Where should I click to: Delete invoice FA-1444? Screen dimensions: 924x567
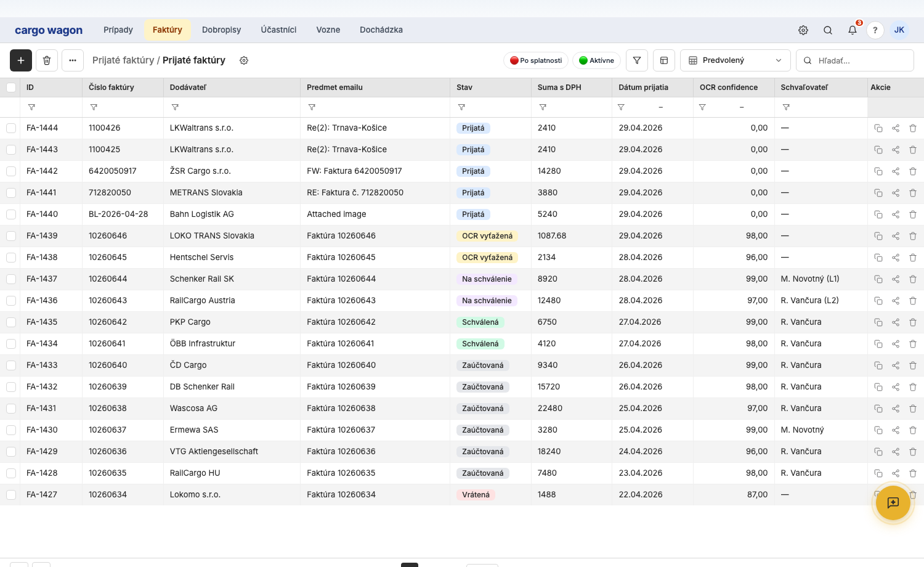pyautogui.click(x=913, y=128)
